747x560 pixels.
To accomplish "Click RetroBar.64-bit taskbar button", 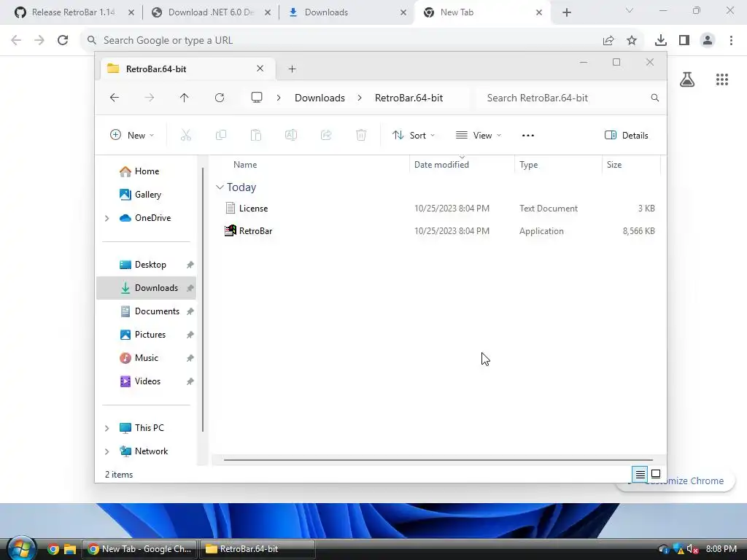I will tap(258, 549).
